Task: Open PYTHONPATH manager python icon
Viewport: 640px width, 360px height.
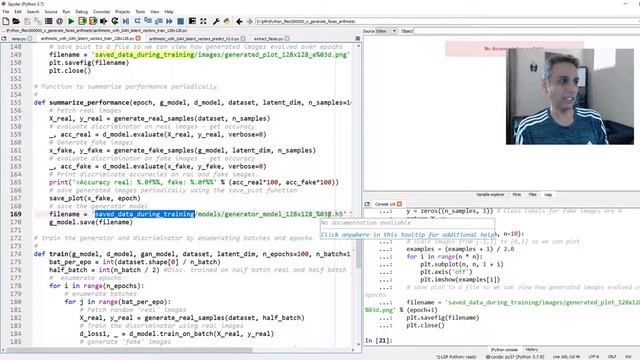Action: click(x=227, y=21)
